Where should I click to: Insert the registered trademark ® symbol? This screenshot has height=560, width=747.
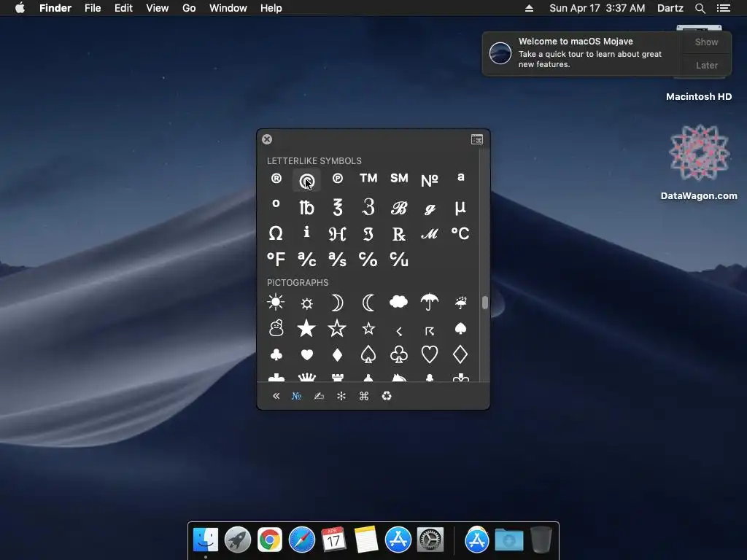click(276, 179)
